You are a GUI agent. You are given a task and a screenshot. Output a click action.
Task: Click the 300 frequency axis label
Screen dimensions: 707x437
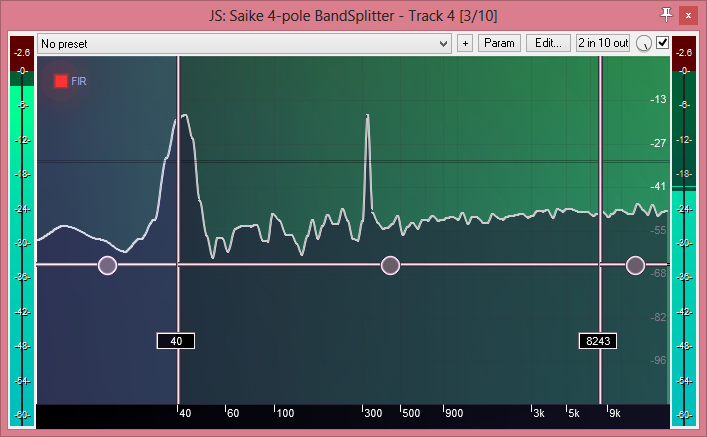point(373,413)
